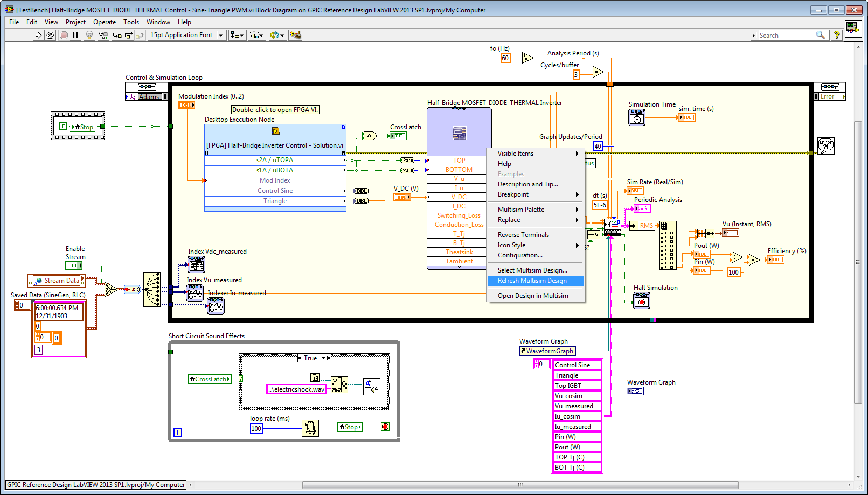868x495 pixels.
Task: Click the electricshock.wav path constant
Action: [296, 389]
